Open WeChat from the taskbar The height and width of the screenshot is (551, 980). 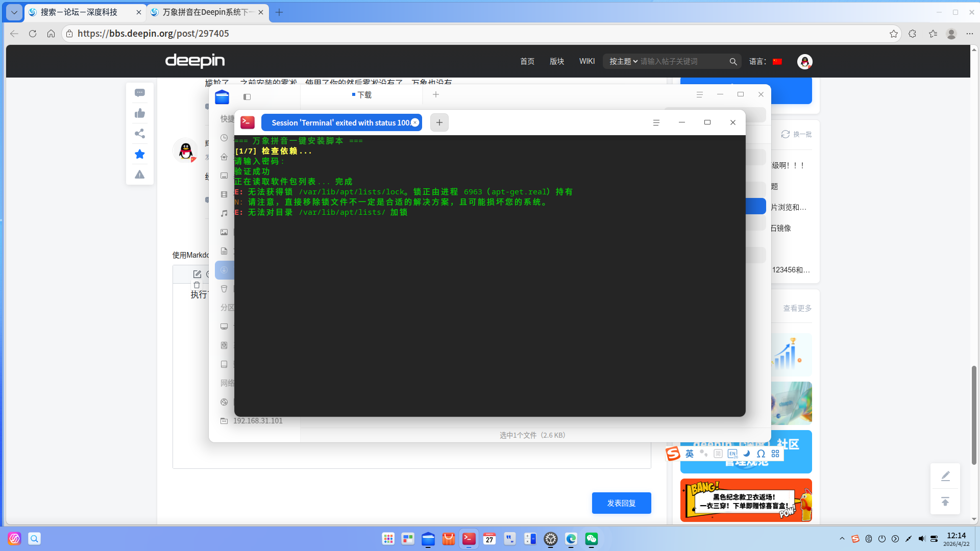(592, 539)
